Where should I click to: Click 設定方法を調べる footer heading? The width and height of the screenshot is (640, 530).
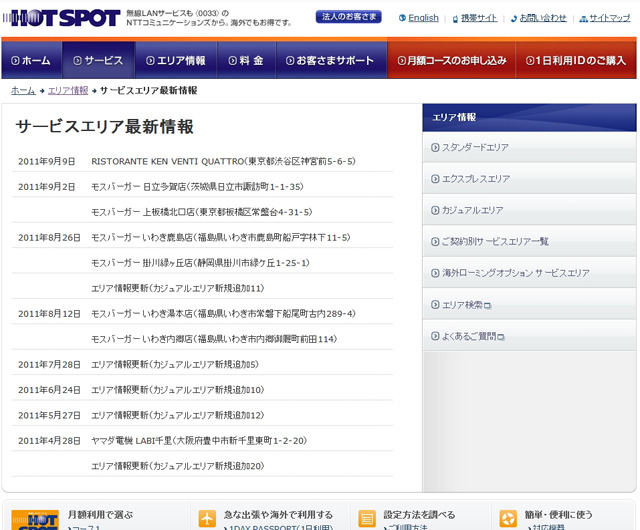419,514
